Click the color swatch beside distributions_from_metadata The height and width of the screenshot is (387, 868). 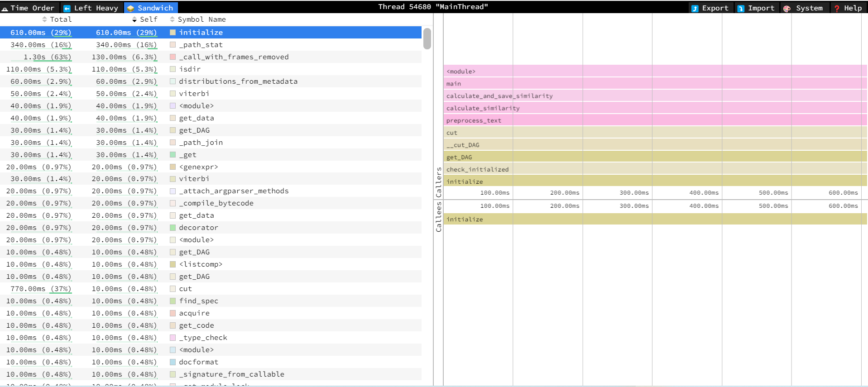(x=173, y=81)
